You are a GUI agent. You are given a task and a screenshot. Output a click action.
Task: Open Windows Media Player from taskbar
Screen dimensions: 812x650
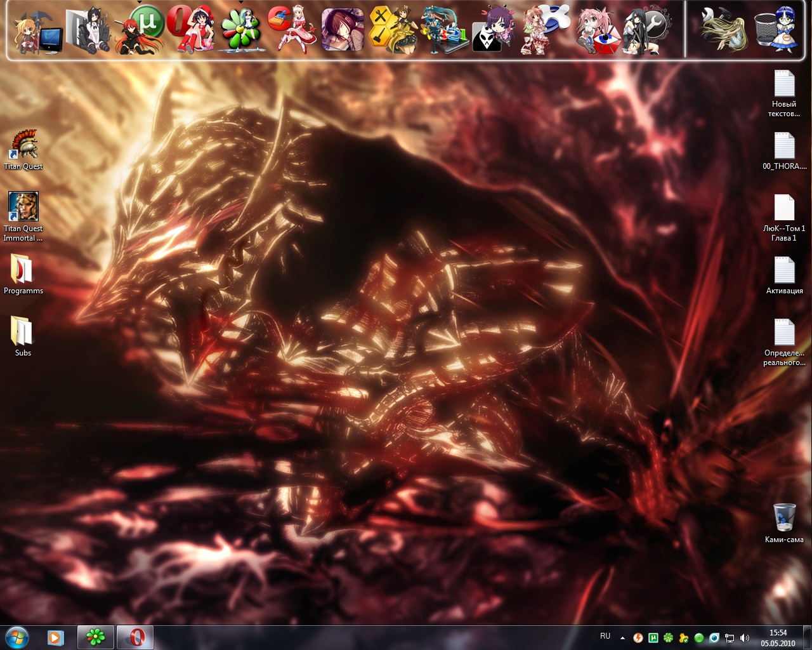[x=56, y=637]
